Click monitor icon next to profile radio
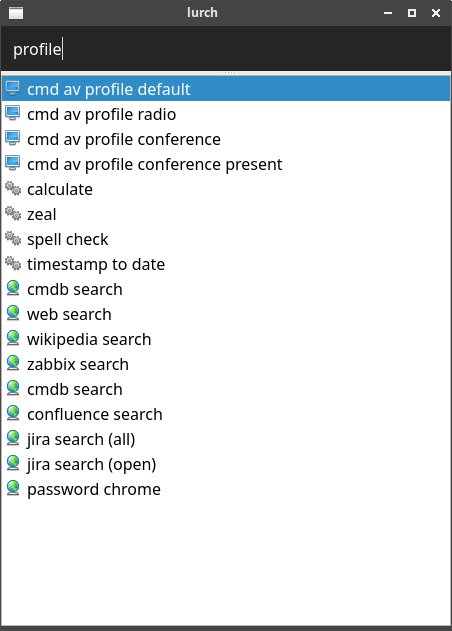This screenshot has width=452, height=631. (x=12, y=113)
